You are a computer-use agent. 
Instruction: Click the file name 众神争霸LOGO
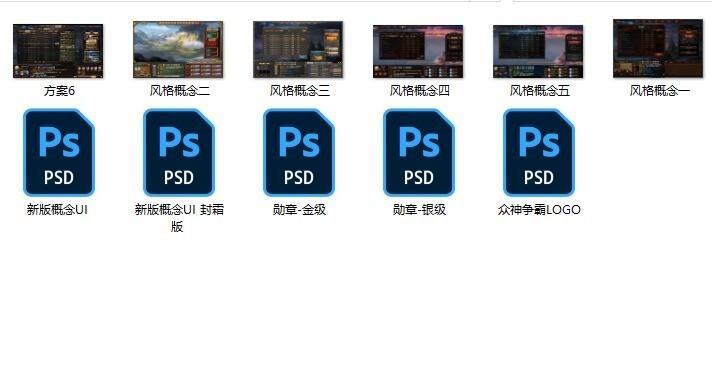[539, 210]
